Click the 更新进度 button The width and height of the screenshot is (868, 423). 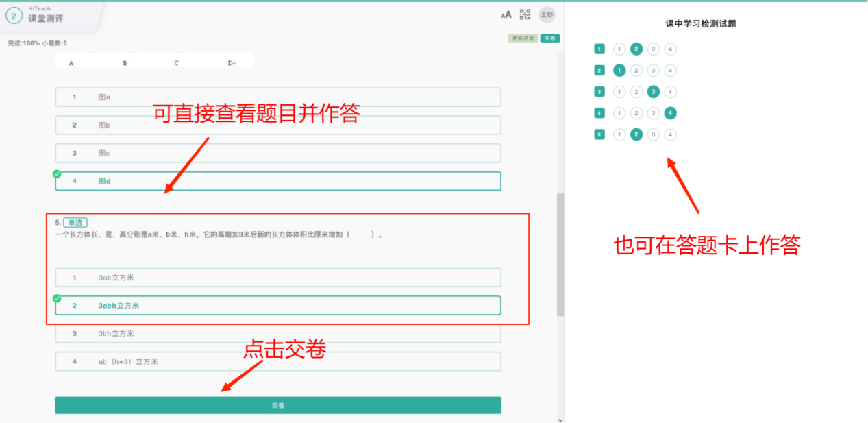[523, 38]
